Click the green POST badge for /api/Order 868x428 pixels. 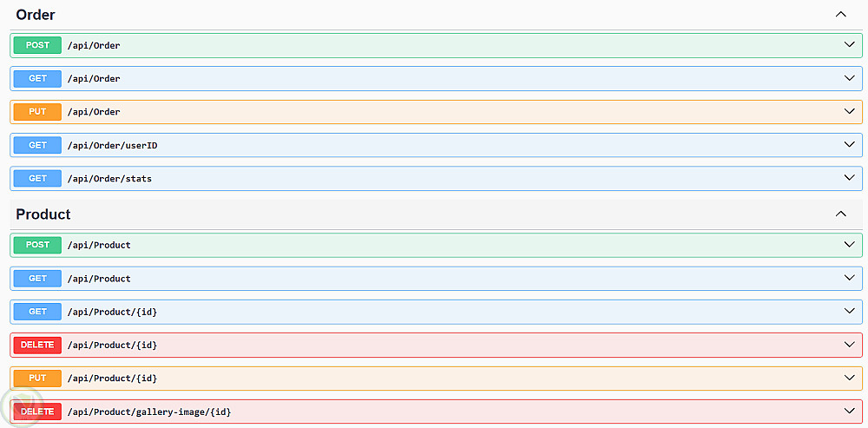click(37, 45)
